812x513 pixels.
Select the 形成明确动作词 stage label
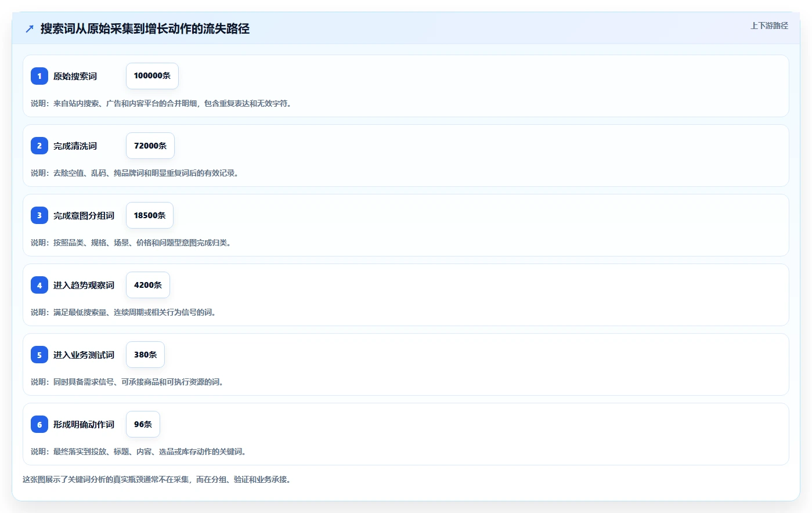pyautogui.click(x=84, y=424)
